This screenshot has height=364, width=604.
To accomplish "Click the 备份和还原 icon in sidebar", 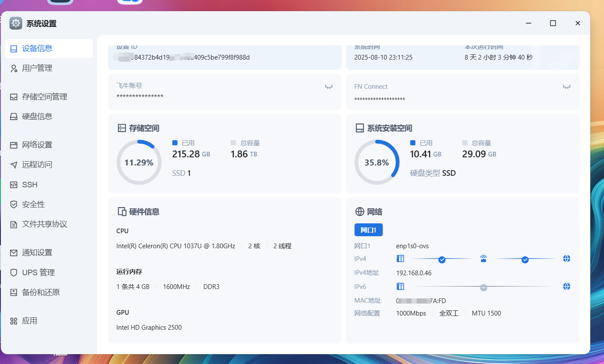I will (x=14, y=292).
